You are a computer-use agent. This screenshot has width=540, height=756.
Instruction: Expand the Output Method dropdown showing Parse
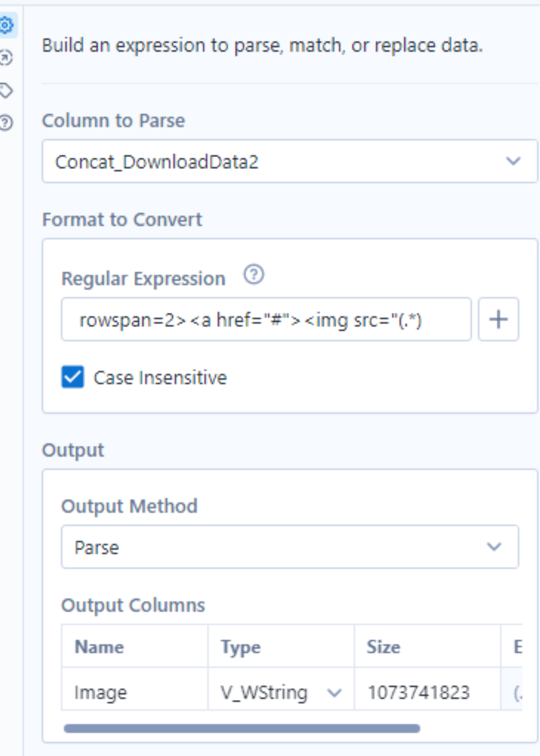(x=290, y=547)
